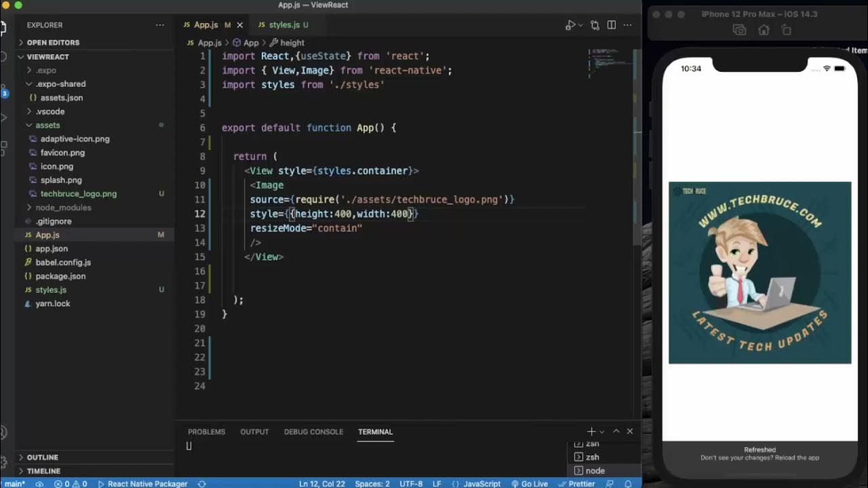
Task: Expand the .vscode folder
Action: point(94,111)
